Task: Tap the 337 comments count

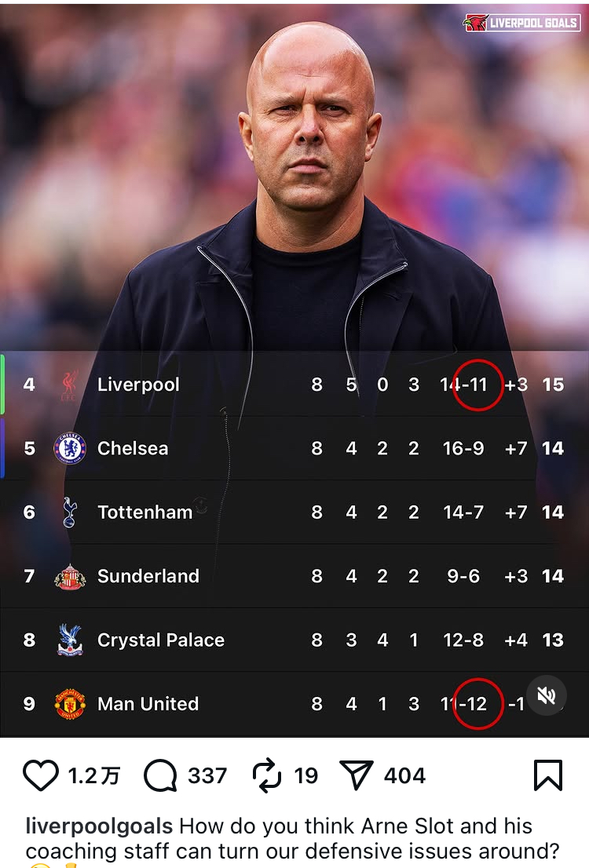Action: pos(207,776)
